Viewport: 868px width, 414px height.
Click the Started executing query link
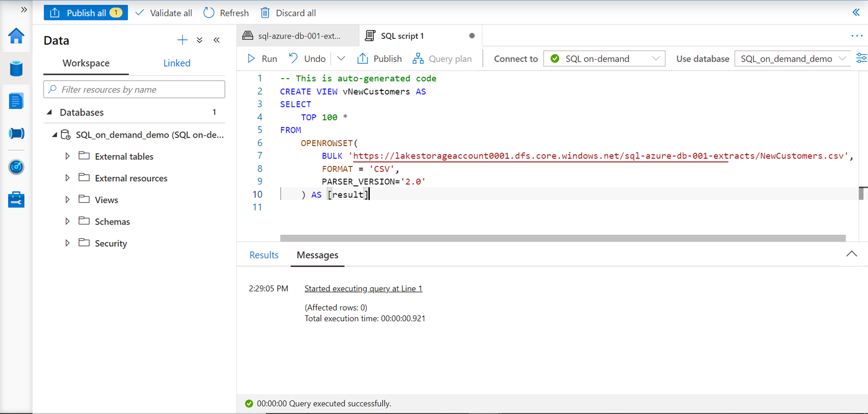(363, 288)
